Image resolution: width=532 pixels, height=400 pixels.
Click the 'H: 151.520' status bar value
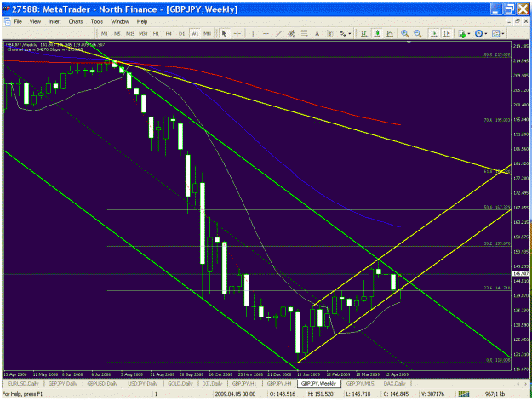(x=320, y=394)
